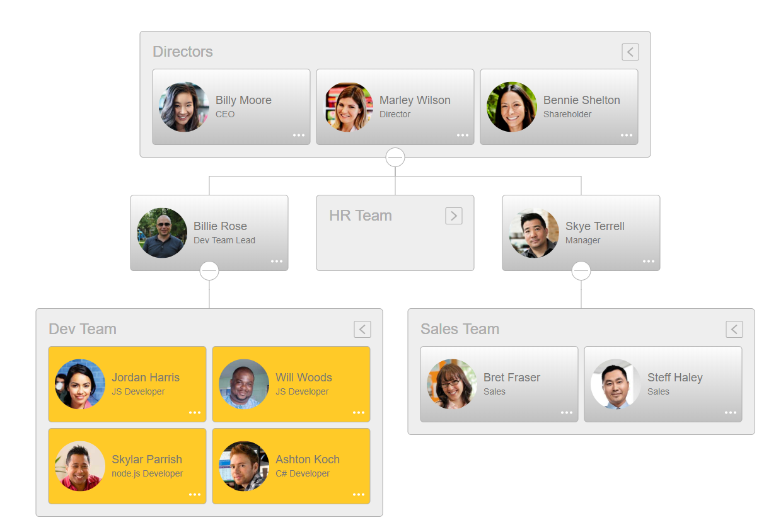The height and width of the screenshot is (532, 776).
Task: Open the three-dot menu on Billie Rose's card
Action: (277, 261)
